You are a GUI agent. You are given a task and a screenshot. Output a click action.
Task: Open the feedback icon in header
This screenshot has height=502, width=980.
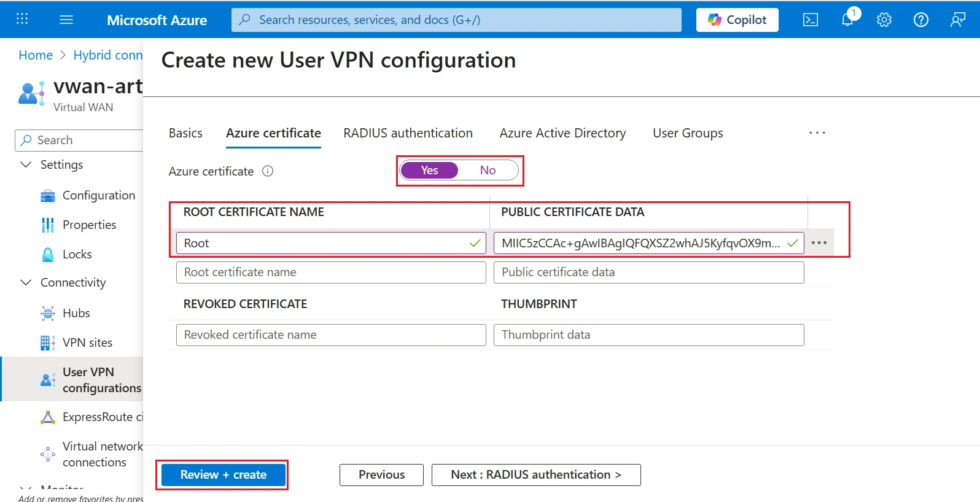click(958, 20)
